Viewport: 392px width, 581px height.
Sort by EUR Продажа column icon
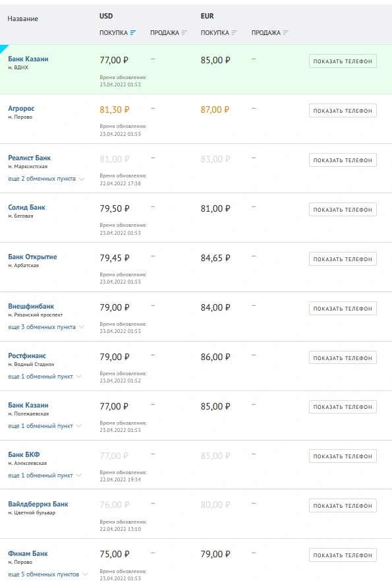click(285, 32)
